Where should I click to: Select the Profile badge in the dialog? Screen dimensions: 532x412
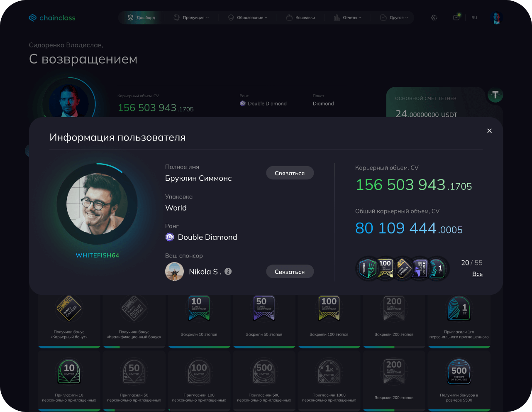[x=367, y=268]
